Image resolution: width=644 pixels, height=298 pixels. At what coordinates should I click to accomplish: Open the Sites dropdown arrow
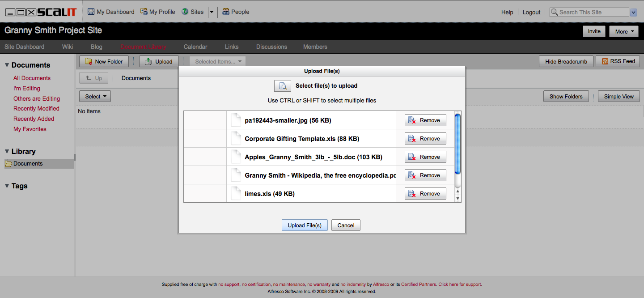pyautogui.click(x=212, y=12)
